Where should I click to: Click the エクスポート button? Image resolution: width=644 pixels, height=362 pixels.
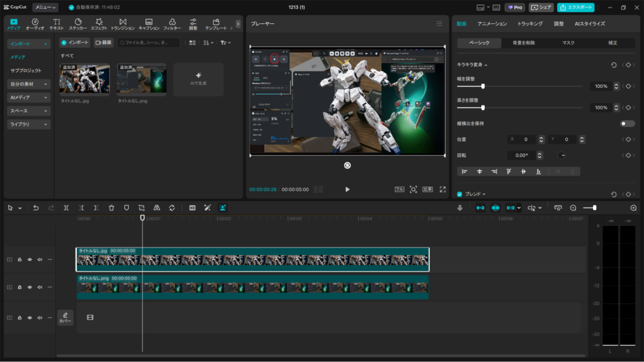click(x=575, y=8)
